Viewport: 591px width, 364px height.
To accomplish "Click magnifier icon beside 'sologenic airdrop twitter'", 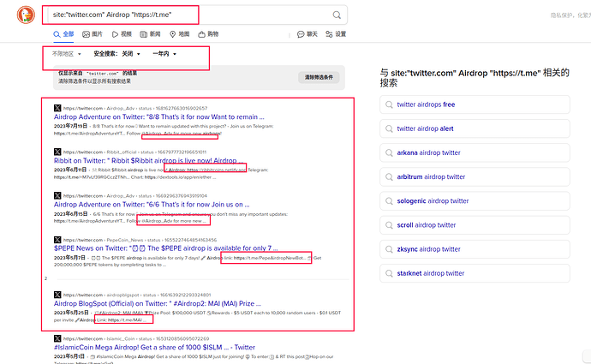I will tap(389, 200).
